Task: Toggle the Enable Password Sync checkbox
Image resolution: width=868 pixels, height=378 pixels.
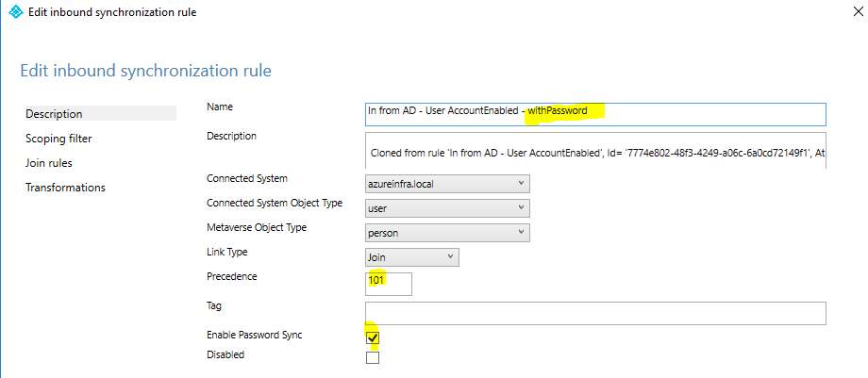Action: click(373, 337)
